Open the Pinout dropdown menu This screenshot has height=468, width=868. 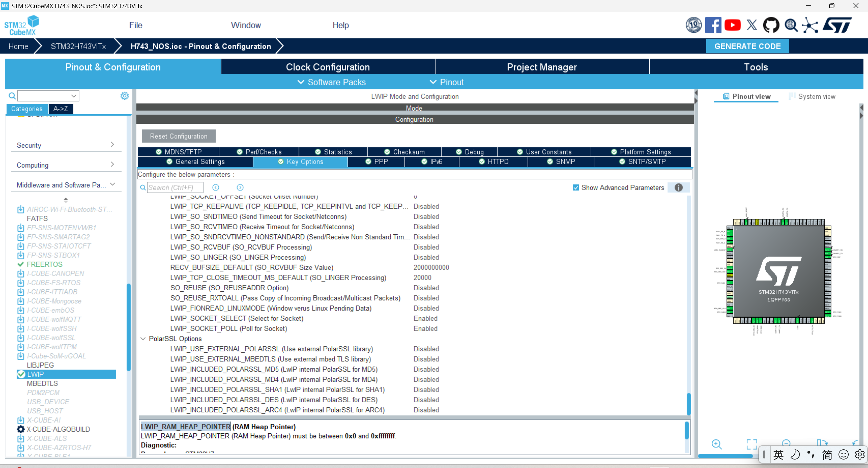(447, 82)
